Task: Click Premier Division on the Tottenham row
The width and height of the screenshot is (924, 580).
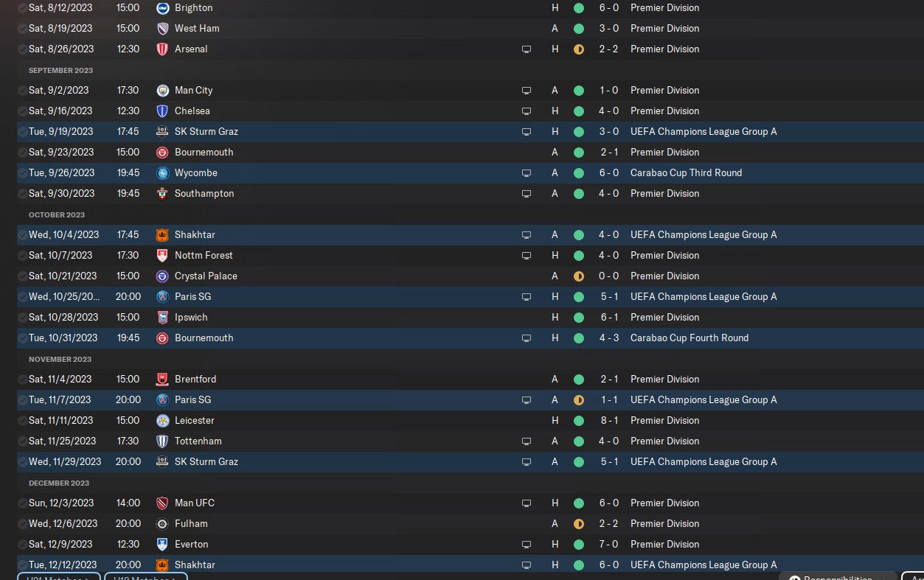Action: click(665, 441)
